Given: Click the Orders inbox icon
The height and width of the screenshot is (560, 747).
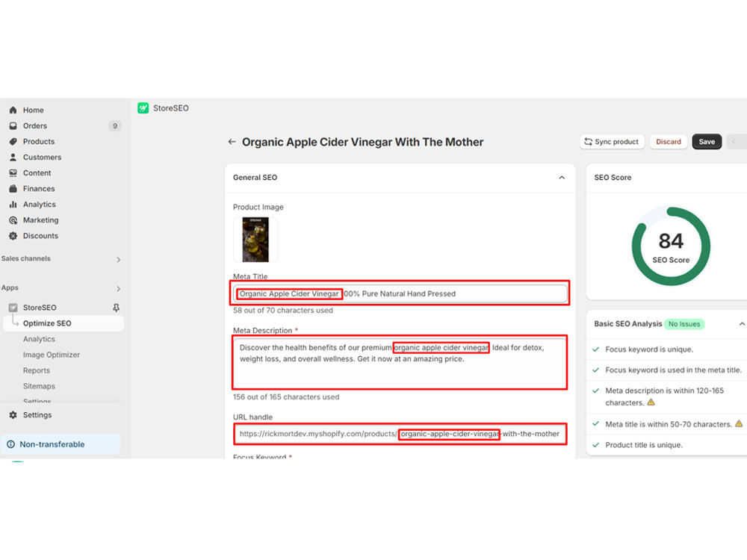Looking at the screenshot, I should click(13, 125).
